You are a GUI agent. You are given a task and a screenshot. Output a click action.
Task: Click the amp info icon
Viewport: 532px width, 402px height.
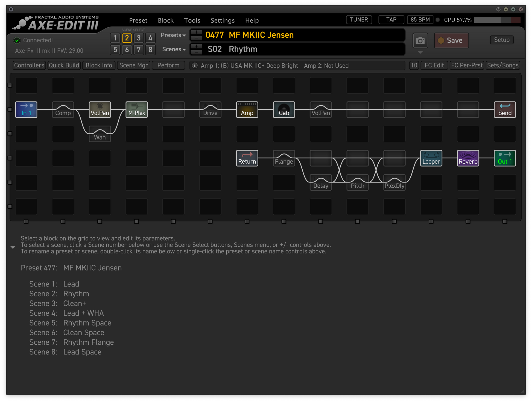[x=195, y=66]
